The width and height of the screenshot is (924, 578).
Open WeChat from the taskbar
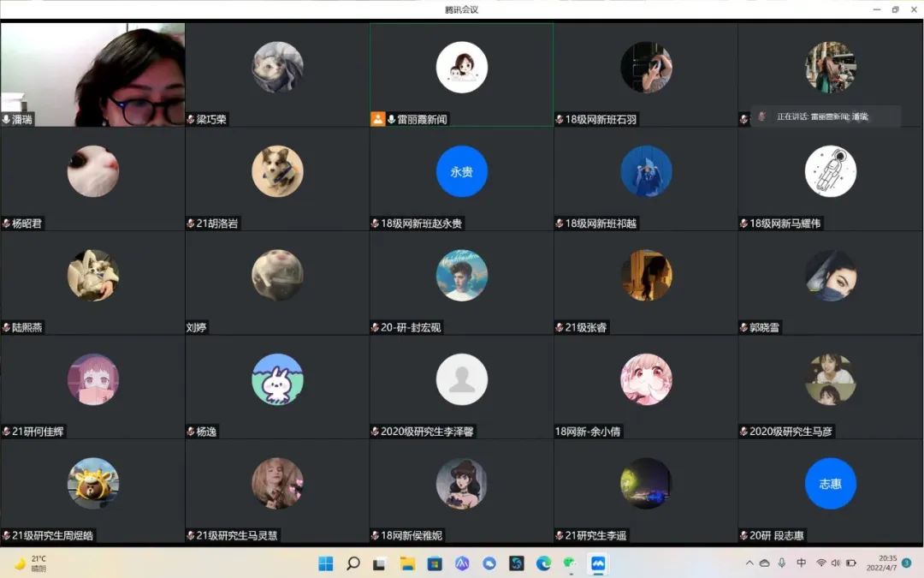click(x=571, y=563)
